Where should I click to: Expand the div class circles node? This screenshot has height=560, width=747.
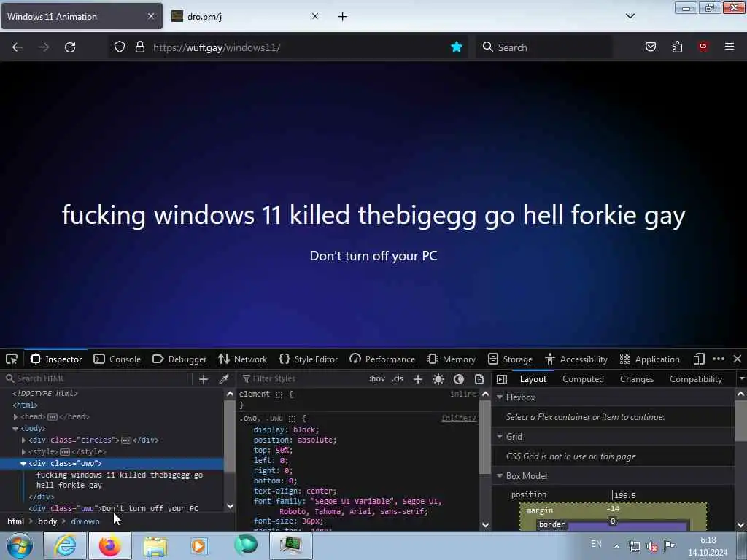pos(23,440)
